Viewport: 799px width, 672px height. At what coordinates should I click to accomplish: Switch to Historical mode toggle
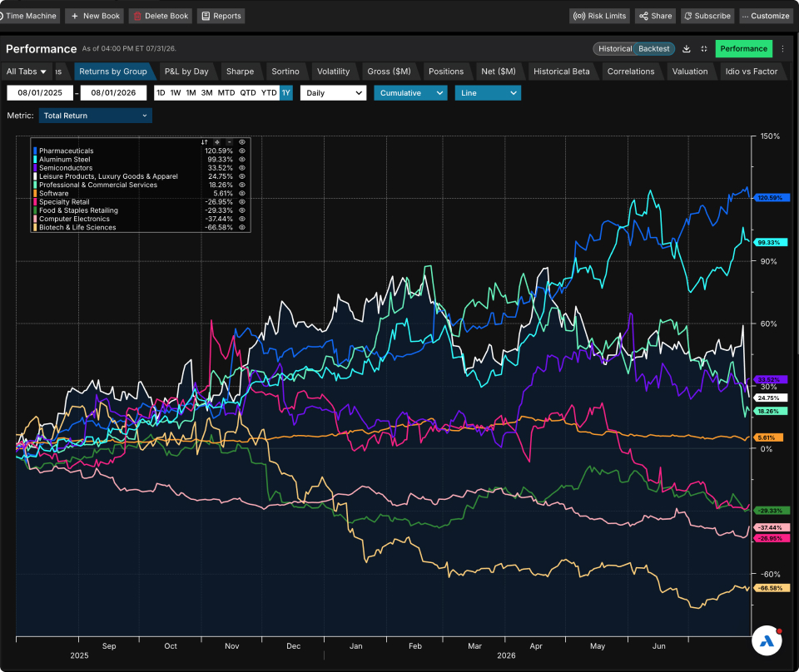pyautogui.click(x=614, y=49)
